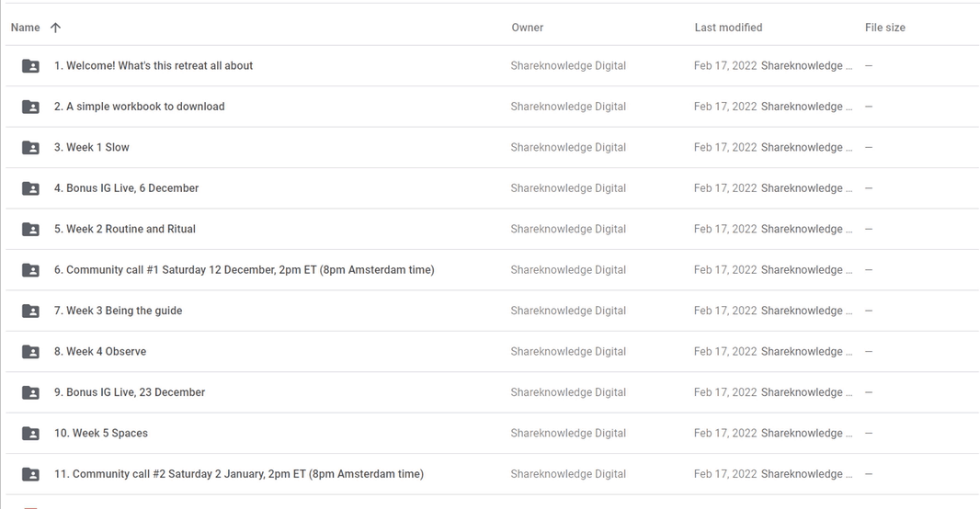This screenshot has width=980, height=509.
Task: Sort files by Name column header
Action: (x=25, y=28)
